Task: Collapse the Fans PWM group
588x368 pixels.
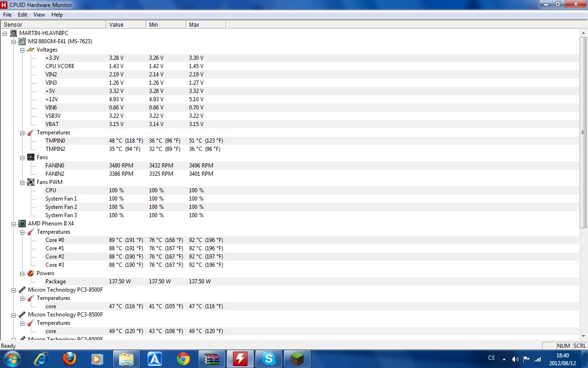Action: (22, 182)
